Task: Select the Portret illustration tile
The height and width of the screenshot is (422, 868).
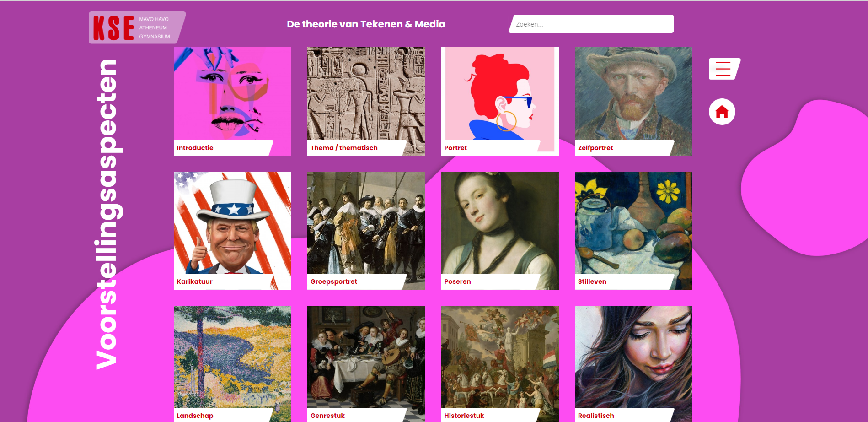Action: 500,102
